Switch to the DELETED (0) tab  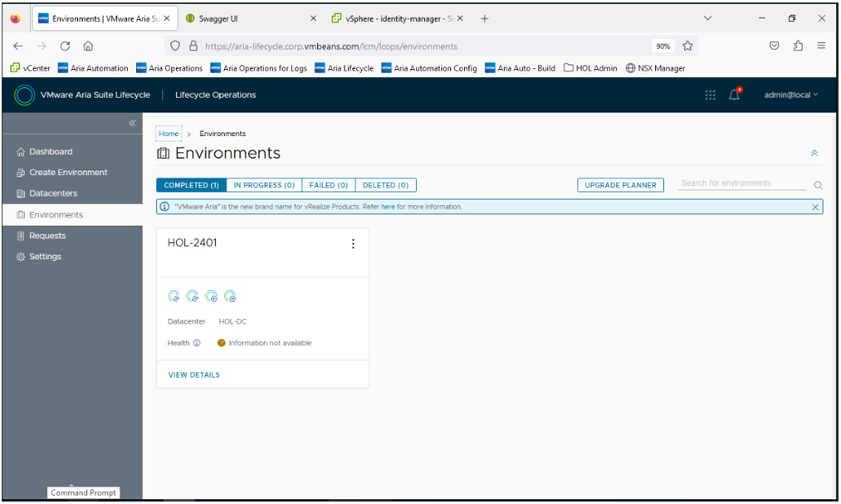coord(386,185)
